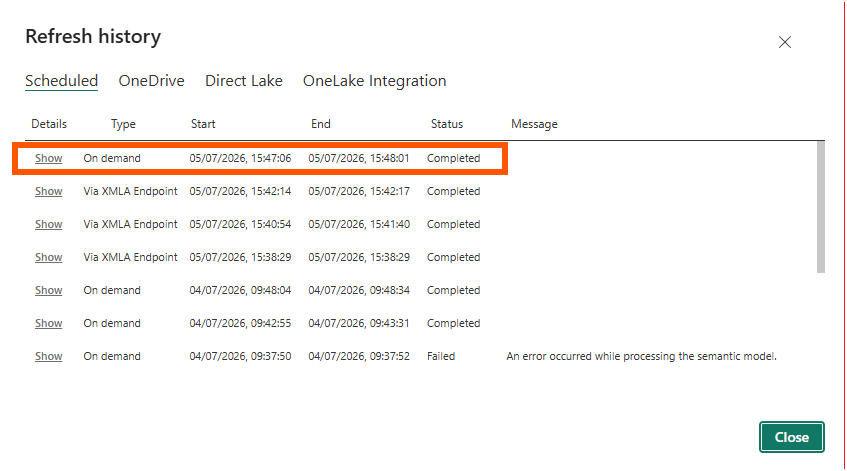
Task: Select the Direct Lake tab
Action: (244, 81)
